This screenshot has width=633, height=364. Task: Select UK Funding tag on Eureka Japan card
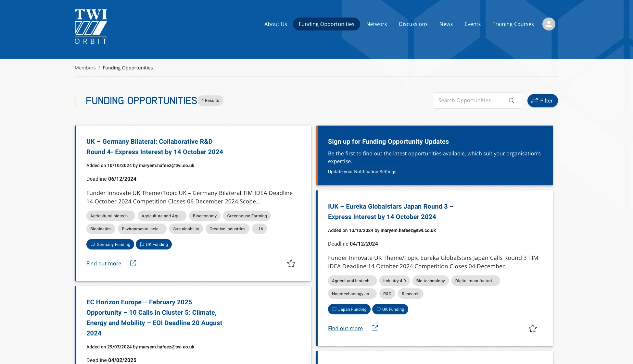click(x=390, y=309)
